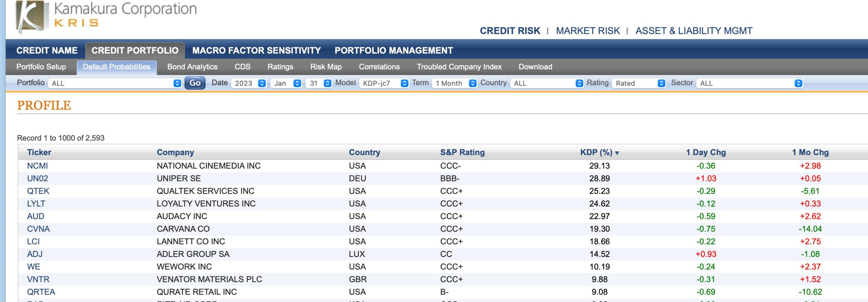Click 1 Mo Chg value -14.04

[x=810, y=229]
